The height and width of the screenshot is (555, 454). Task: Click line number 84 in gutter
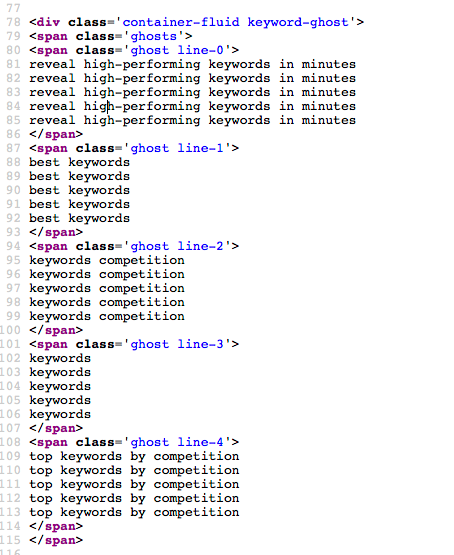13,106
